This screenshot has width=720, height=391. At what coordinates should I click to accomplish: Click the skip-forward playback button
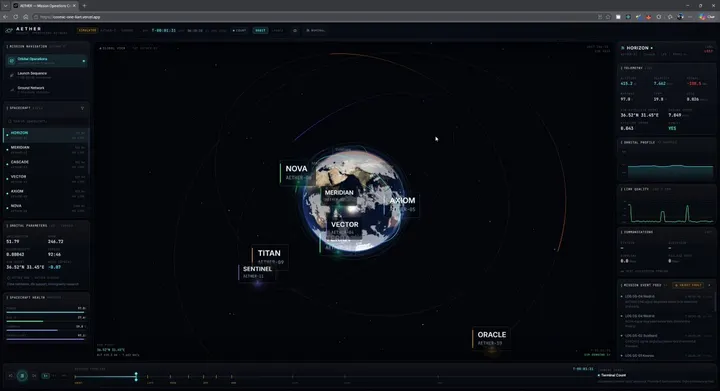(x=34, y=375)
